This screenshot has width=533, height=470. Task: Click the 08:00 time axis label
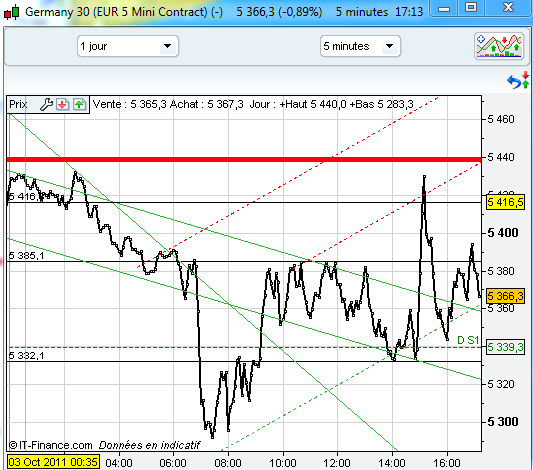point(228,463)
